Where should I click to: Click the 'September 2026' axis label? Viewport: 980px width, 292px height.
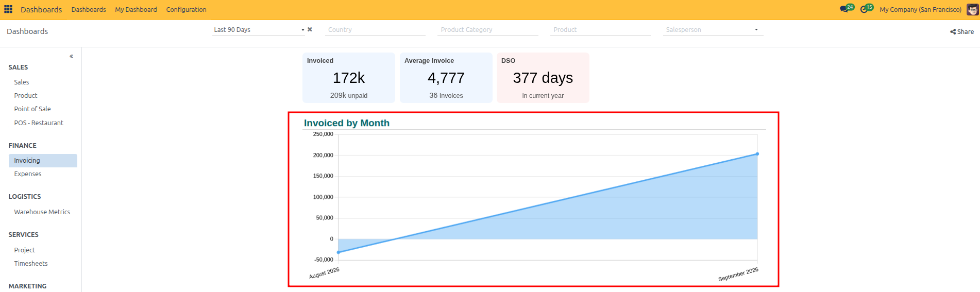tap(738, 274)
